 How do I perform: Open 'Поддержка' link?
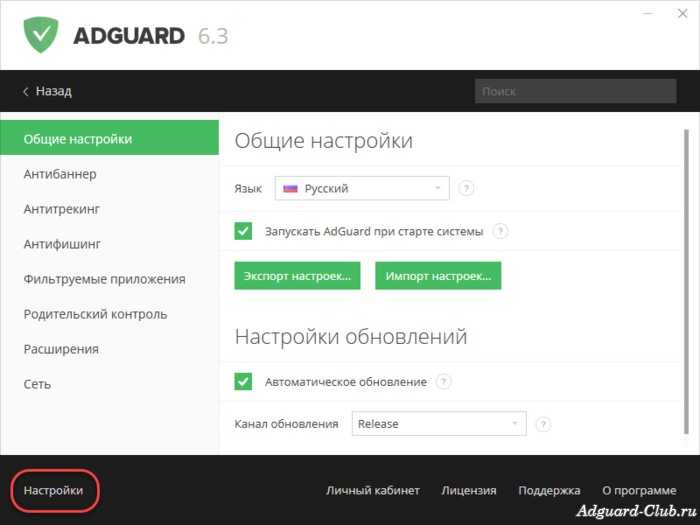tap(549, 490)
